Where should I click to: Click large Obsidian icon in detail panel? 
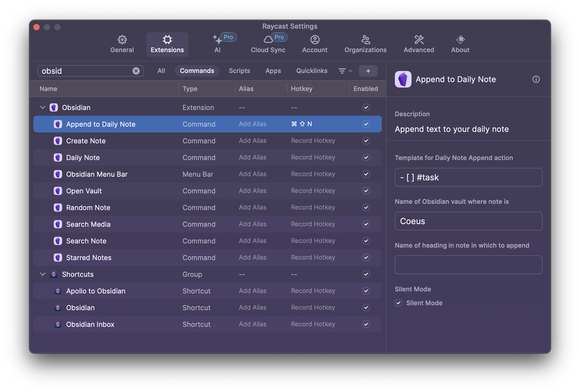coord(403,79)
